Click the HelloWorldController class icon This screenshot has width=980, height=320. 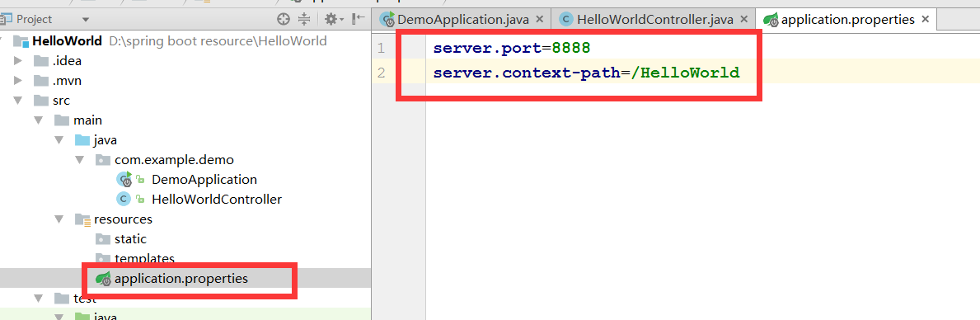124,200
